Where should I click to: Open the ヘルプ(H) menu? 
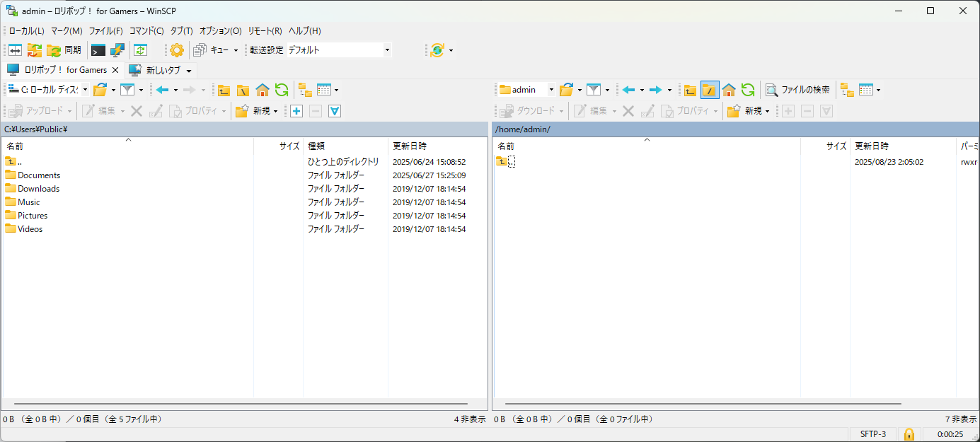click(x=304, y=31)
